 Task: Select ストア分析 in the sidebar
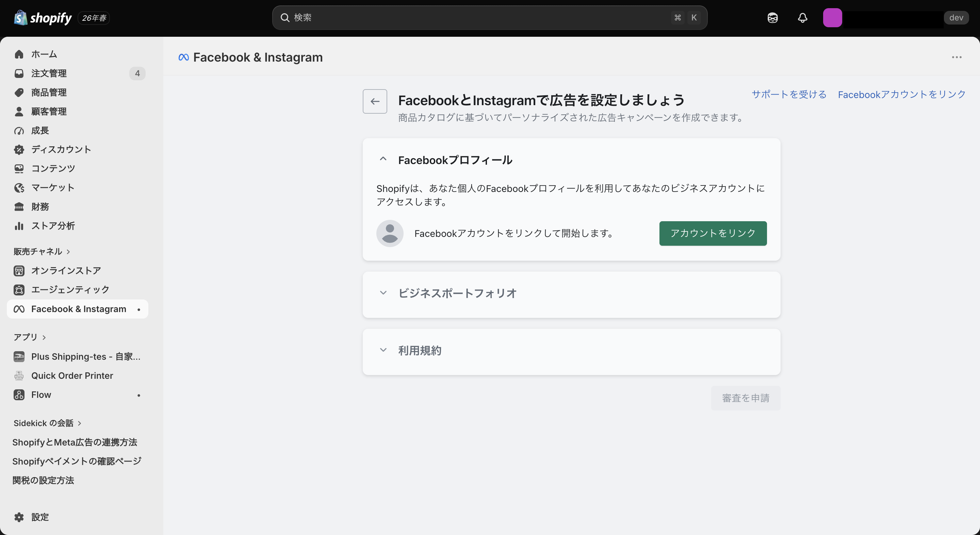point(78,226)
